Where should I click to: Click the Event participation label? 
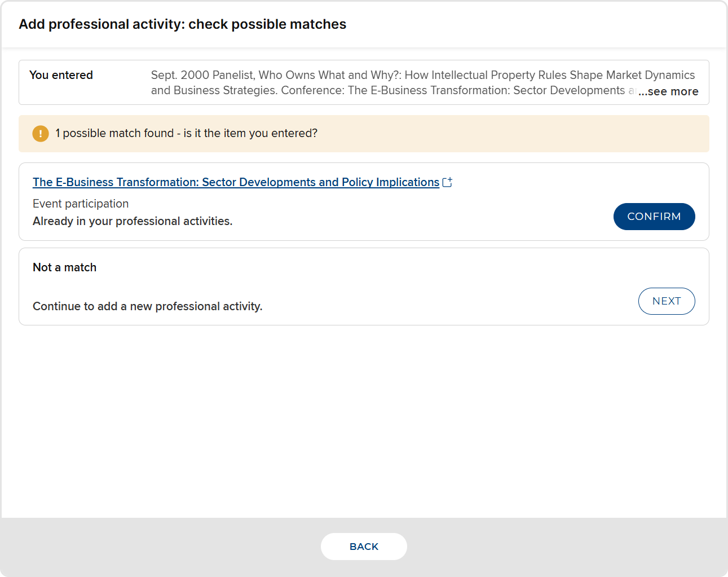[x=81, y=204]
